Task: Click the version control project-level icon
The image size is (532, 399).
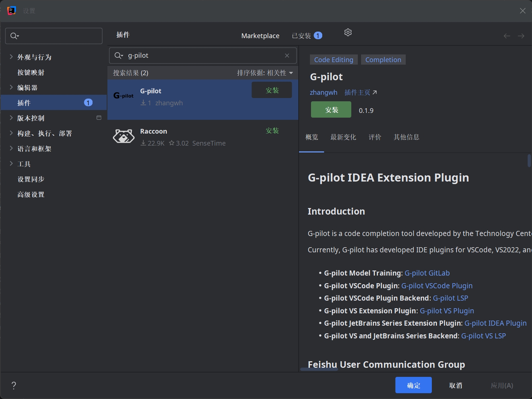Action: coord(99,118)
